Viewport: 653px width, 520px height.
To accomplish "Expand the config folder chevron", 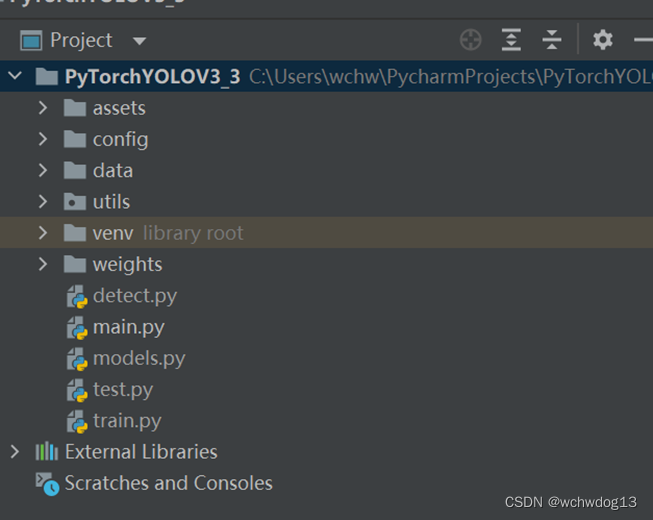I will click(43, 139).
